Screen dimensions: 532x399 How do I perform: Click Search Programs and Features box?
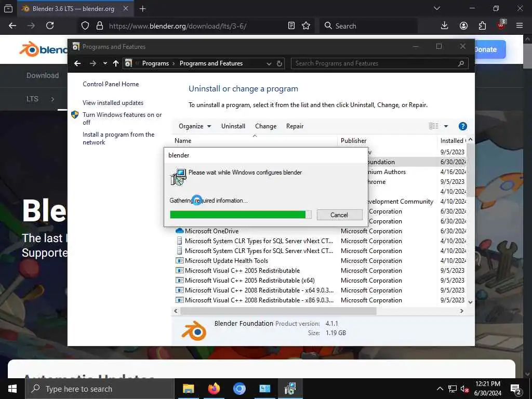click(379, 63)
